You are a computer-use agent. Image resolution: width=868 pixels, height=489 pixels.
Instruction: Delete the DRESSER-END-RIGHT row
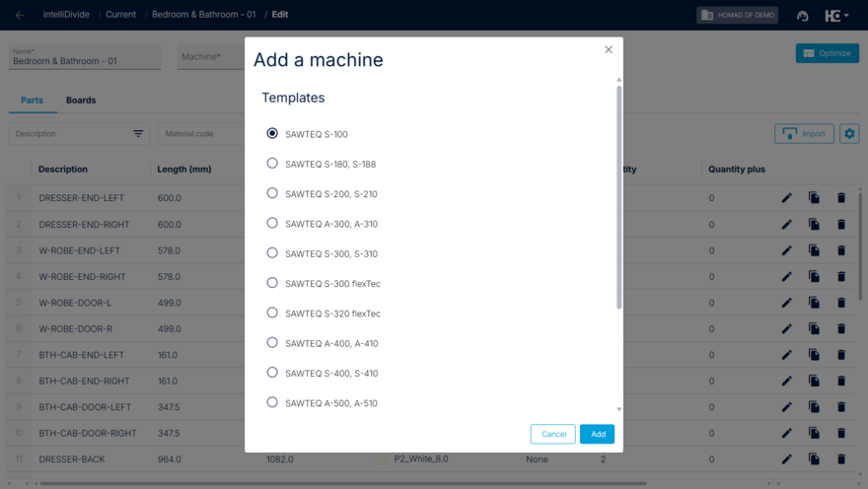pos(841,224)
